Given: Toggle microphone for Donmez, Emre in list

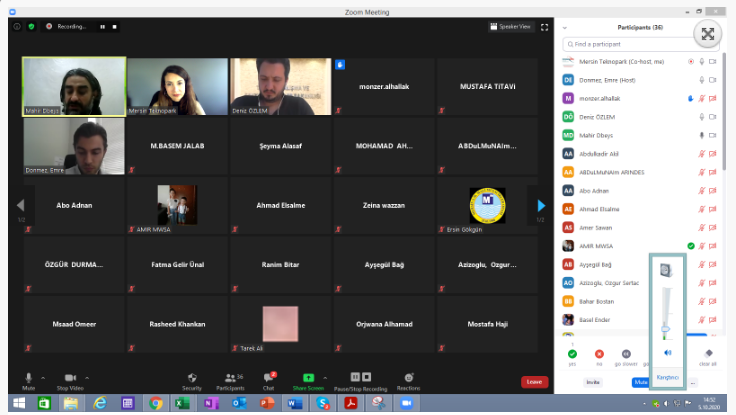Looking at the screenshot, I should (702, 80).
